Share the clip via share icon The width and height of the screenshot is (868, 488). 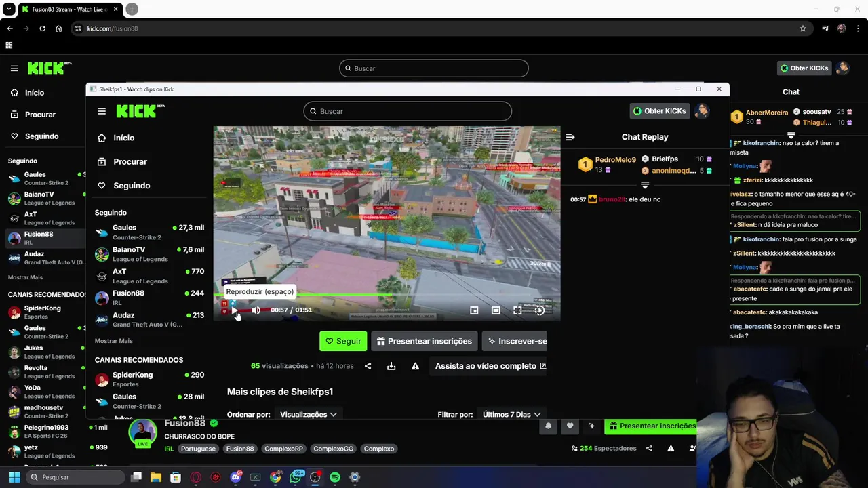coord(368,366)
